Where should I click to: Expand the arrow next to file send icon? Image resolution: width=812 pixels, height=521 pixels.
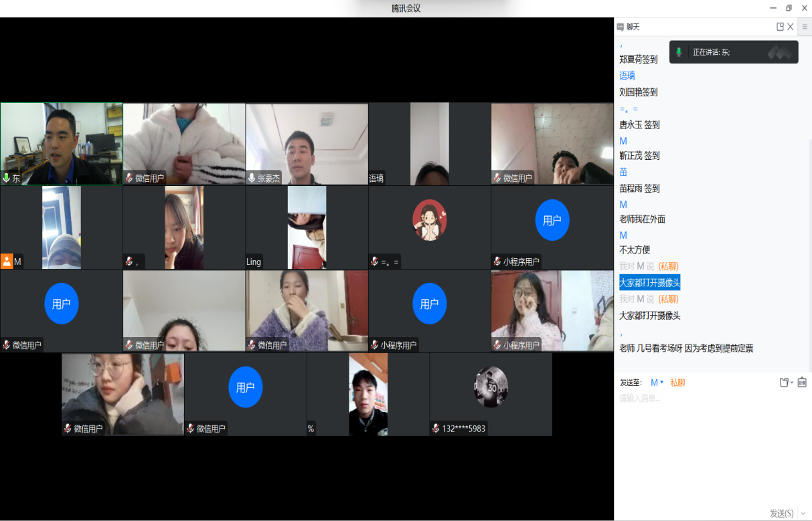pyautogui.click(x=792, y=383)
